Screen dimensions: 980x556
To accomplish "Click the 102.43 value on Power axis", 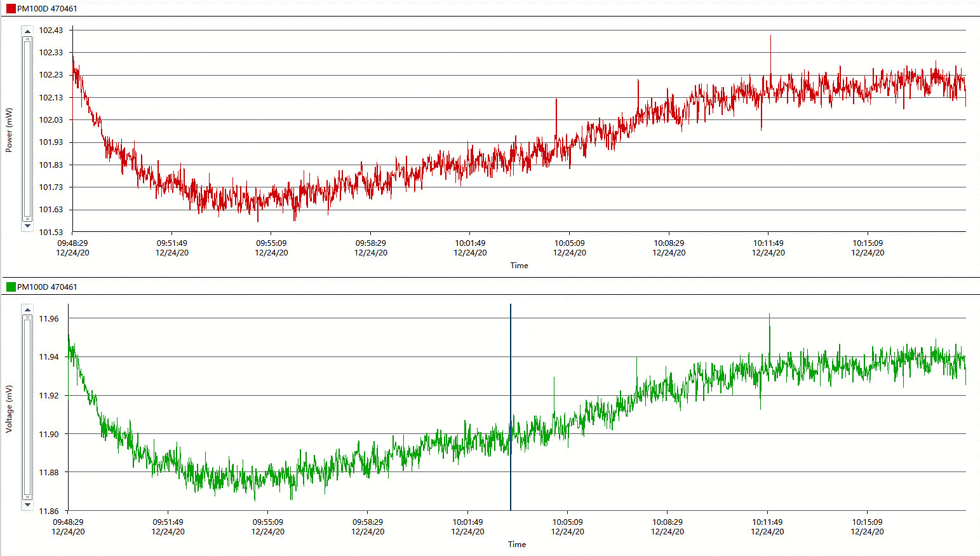I will (51, 31).
